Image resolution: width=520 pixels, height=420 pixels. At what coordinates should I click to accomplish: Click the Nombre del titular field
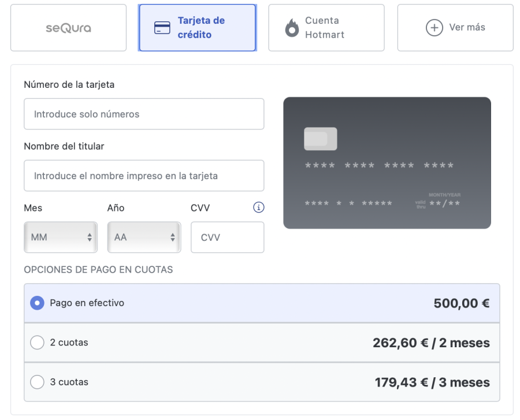[143, 176]
